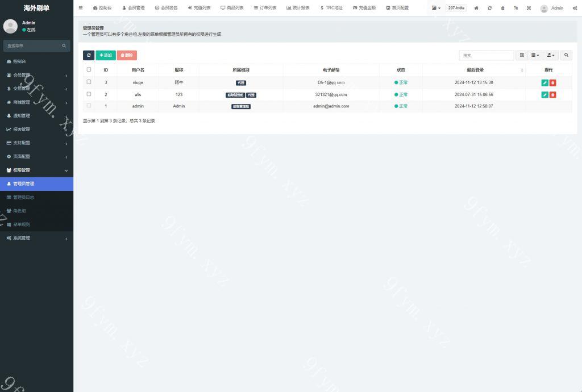Click the green edit icon for niuge

544,83
